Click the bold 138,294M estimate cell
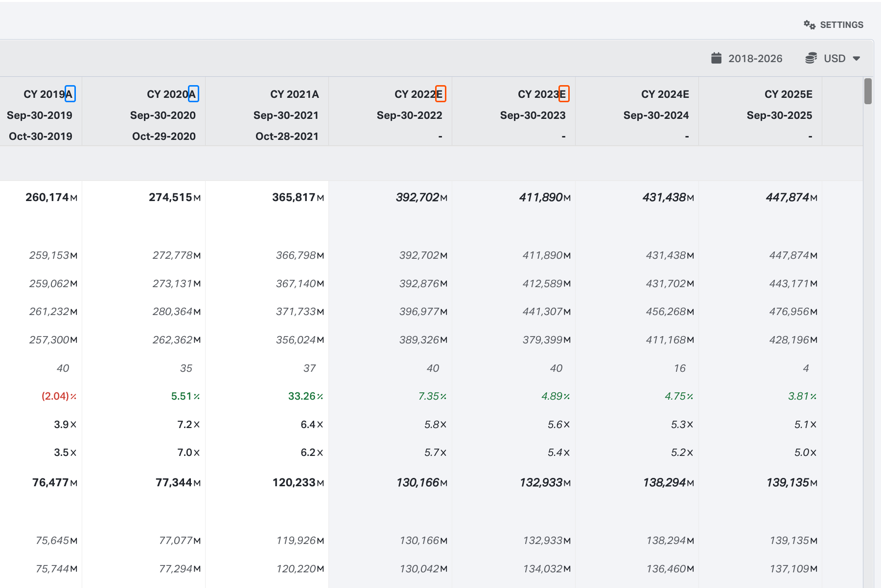 pyautogui.click(x=669, y=483)
